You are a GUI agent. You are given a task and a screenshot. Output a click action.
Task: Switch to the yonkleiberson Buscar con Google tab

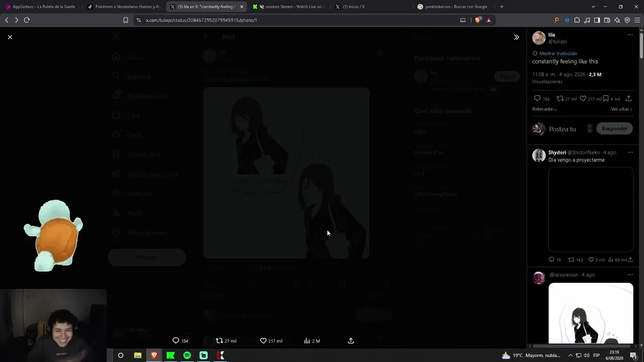pos(455,7)
